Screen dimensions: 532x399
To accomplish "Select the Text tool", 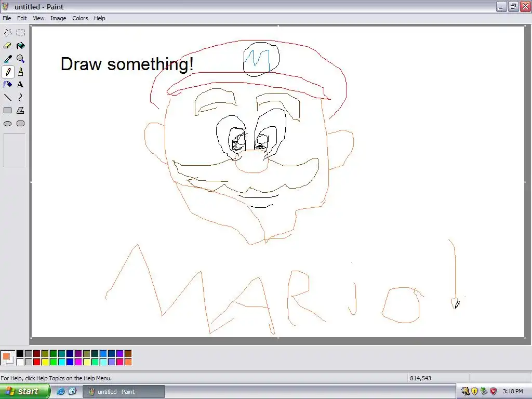I will point(21,85).
